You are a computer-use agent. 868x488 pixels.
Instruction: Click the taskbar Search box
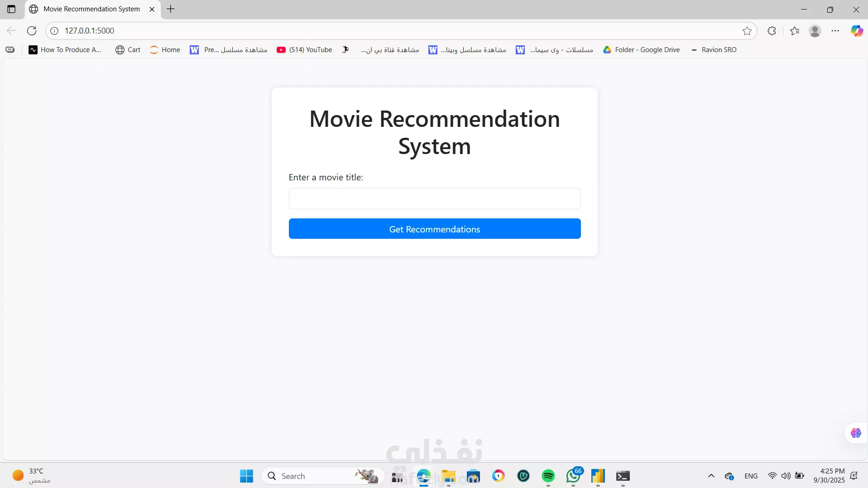point(323,476)
